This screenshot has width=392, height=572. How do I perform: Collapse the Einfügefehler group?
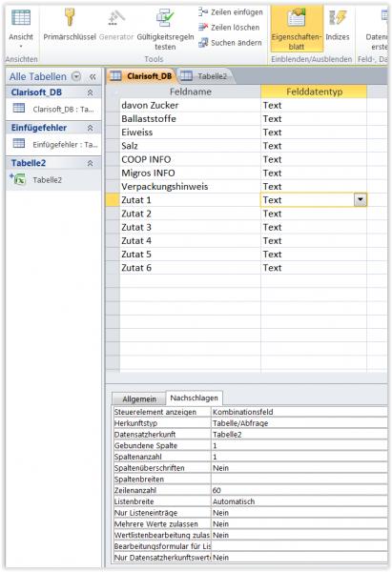pos(90,128)
